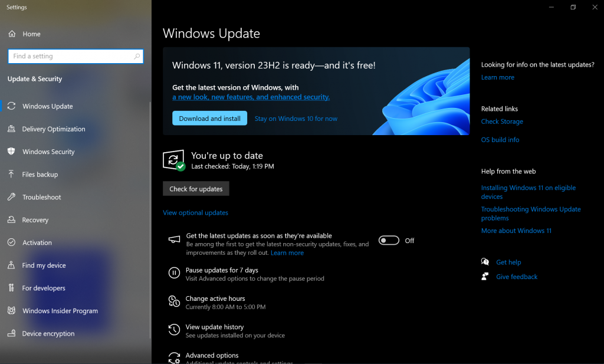Click the Get help chat icon

pyautogui.click(x=485, y=262)
